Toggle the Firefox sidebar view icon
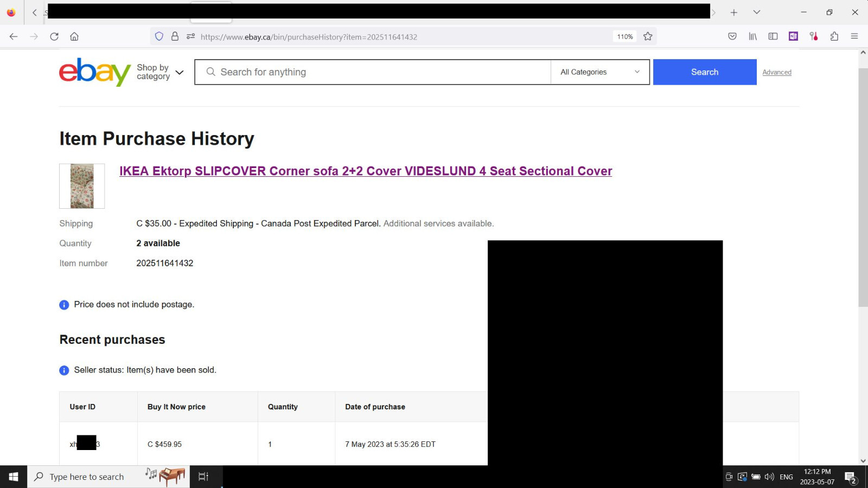 coord(773,36)
